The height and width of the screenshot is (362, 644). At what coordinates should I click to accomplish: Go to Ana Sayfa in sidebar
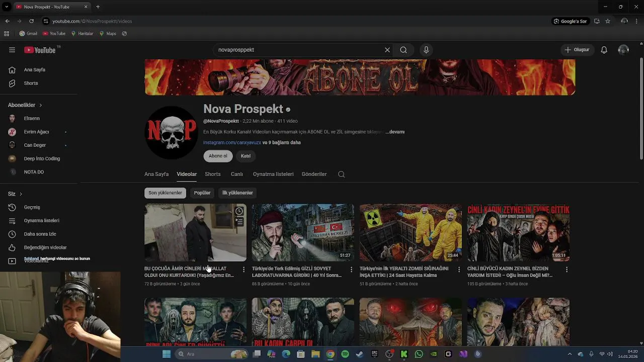pyautogui.click(x=39, y=70)
